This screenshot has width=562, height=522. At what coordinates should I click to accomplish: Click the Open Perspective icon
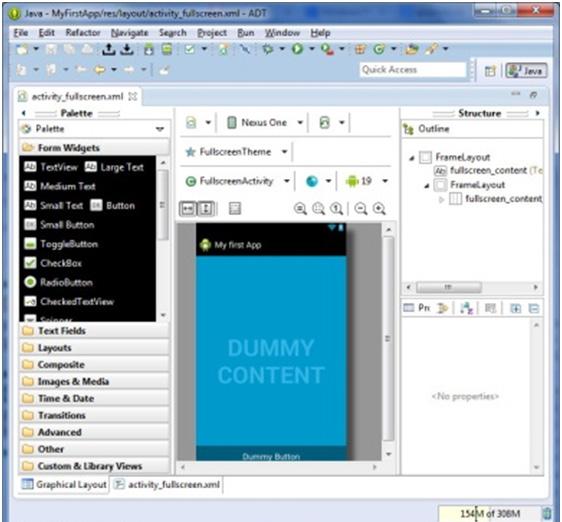pos(490,71)
